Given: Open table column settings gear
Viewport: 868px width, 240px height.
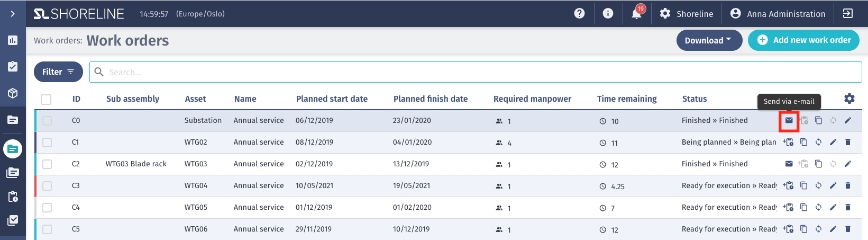Looking at the screenshot, I should click(849, 99).
